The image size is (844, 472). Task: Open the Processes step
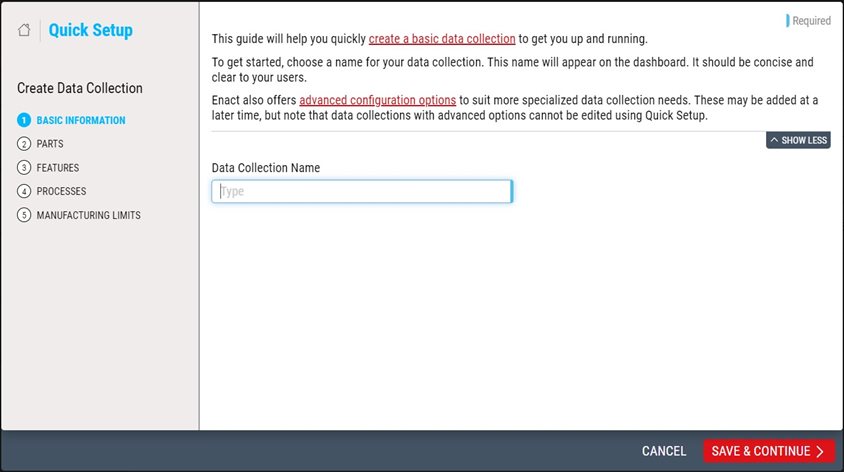click(52, 191)
